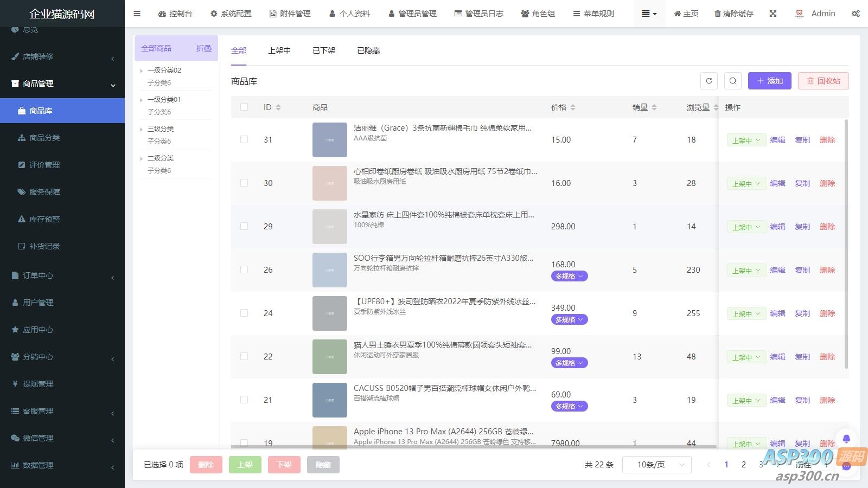Refresh the product list with the reload icon

tap(709, 81)
